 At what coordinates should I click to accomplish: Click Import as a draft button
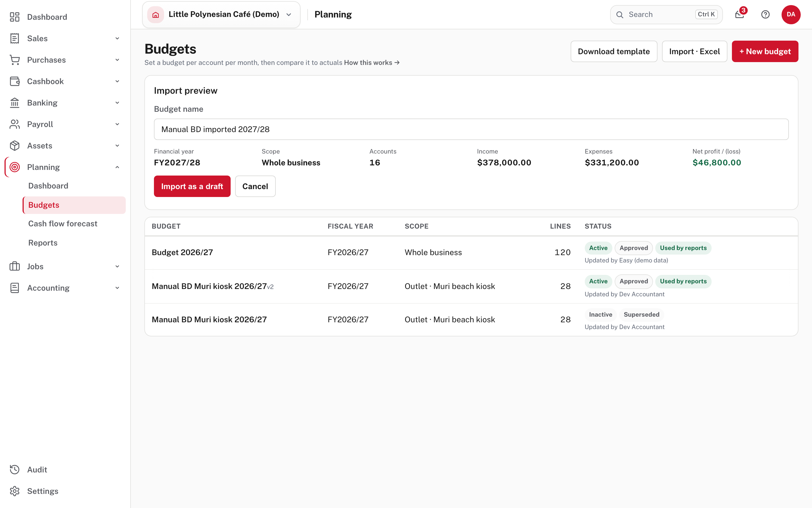pos(192,186)
